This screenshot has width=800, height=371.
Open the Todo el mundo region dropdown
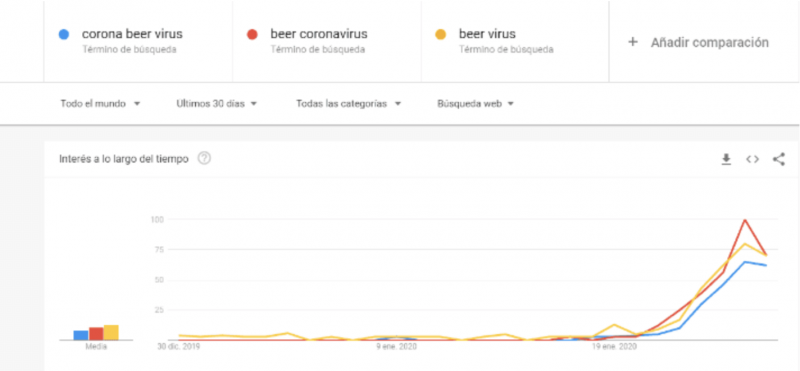(x=100, y=104)
